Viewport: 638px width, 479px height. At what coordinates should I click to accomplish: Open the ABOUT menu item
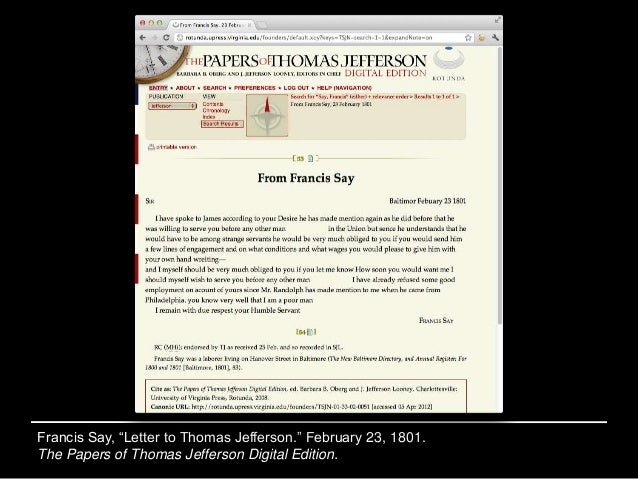185,88
